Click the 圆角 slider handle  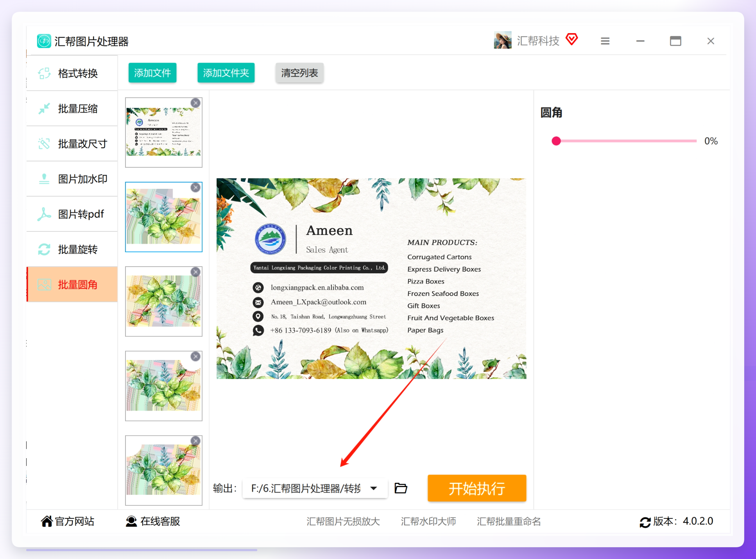pyautogui.click(x=556, y=141)
